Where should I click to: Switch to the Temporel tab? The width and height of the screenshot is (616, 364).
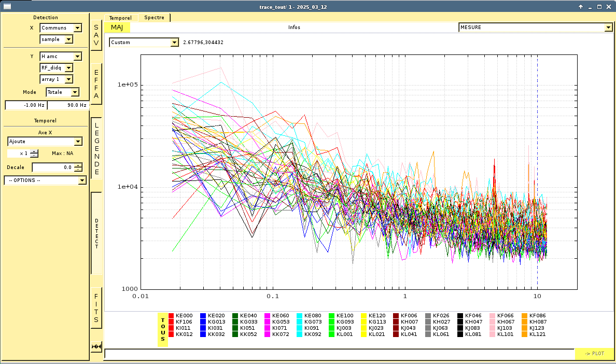click(x=120, y=18)
